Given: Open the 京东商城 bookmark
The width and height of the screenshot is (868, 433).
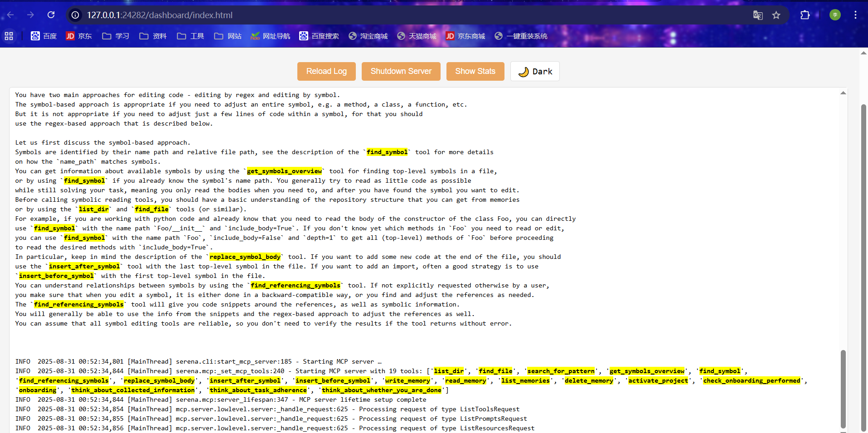Looking at the screenshot, I should [466, 36].
